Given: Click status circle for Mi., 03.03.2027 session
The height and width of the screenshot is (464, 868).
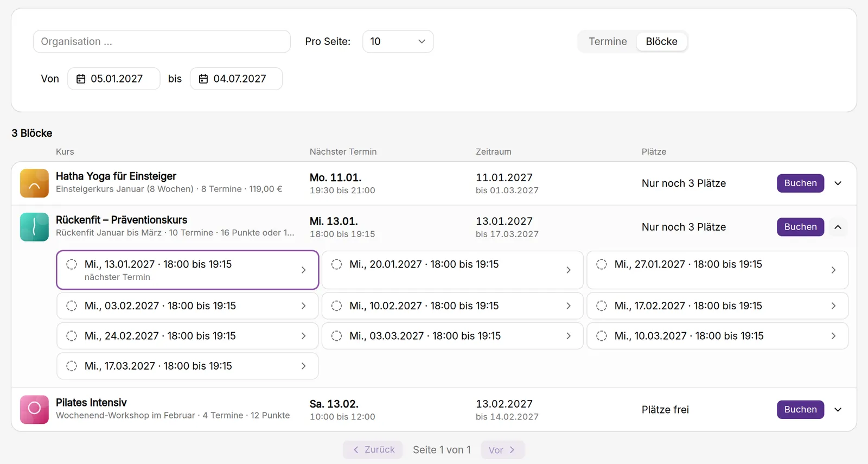Looking at the screenshot, I should click(x=337, y=336).
